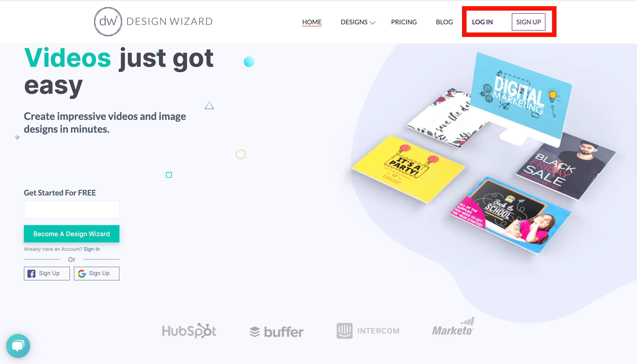Screen dimensions: 637x364
Task: Click the LOG IN button in header
Action: [x=482, y=21]
